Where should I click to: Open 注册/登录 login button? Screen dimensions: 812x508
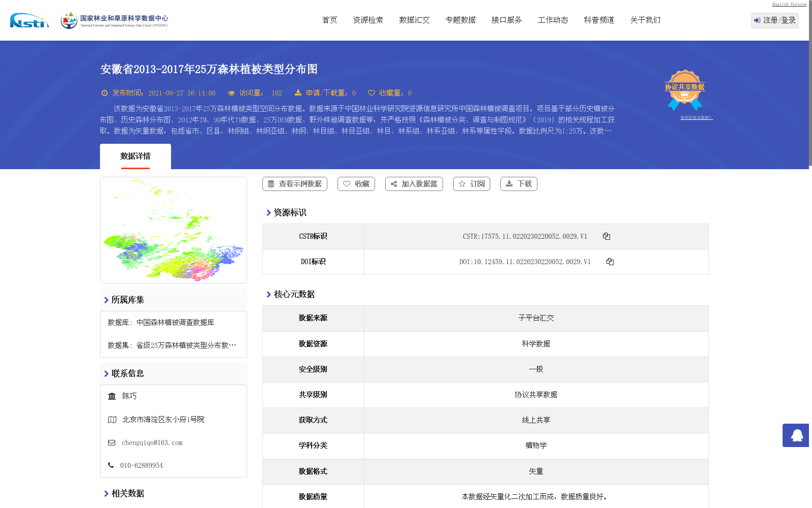click(x=775, y=20)
